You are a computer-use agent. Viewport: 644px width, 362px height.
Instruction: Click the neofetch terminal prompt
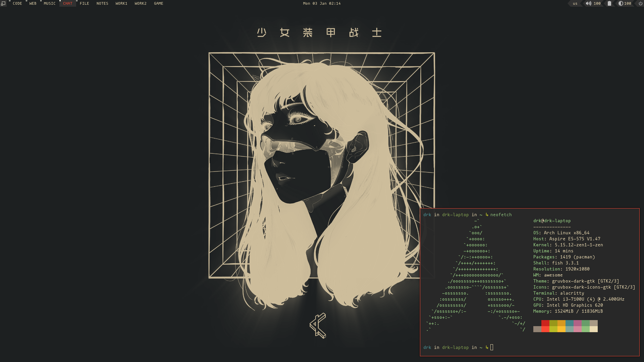click(x=468, y=215)
